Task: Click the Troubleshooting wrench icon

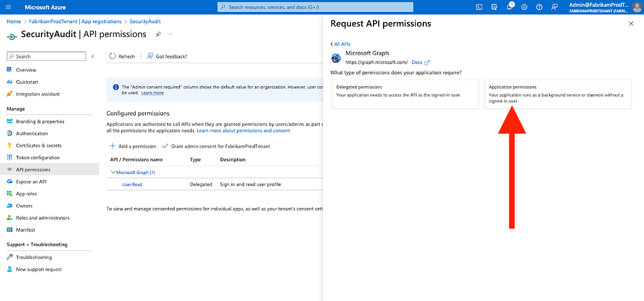Action: [9, 257]
